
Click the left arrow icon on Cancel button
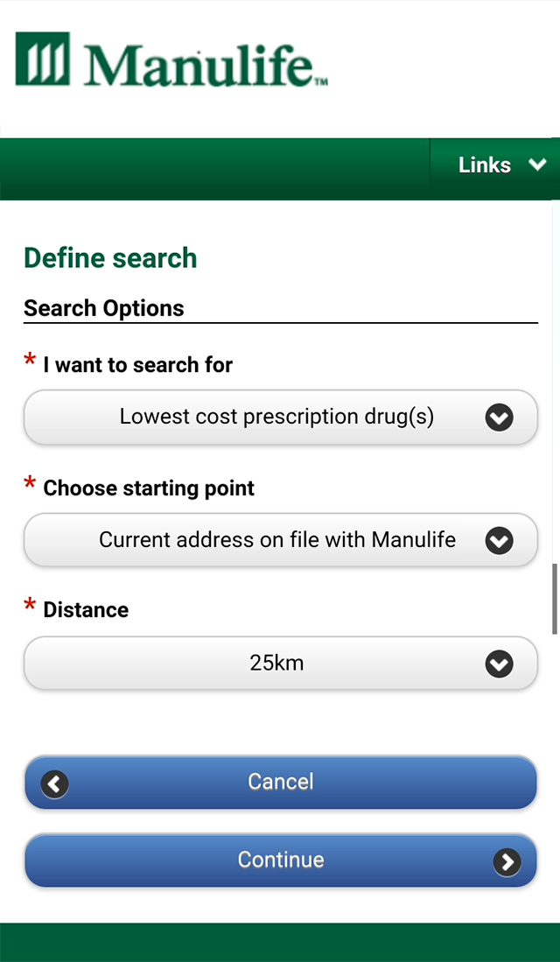tap(53, 784)
